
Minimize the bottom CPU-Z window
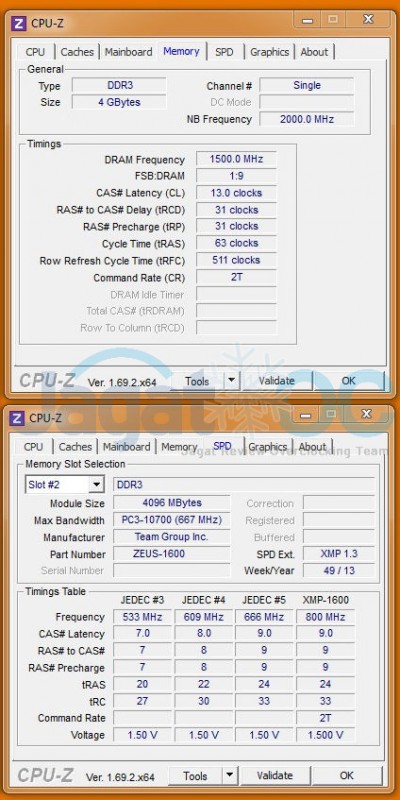(x=307, y=414)
